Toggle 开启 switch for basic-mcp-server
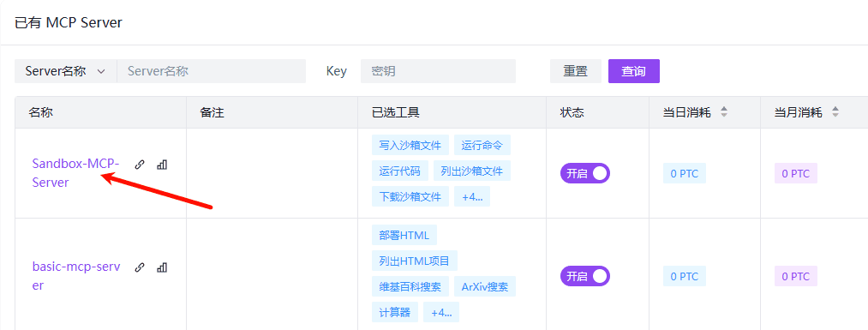Screen dimensions: 868x330 584,276
